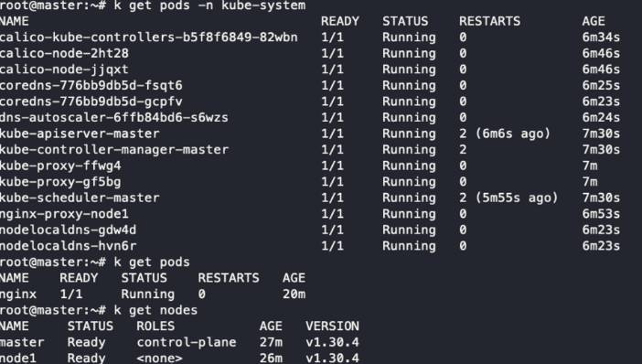Click the VERSION column header in nodes table
The width and height of the screenshot is (642, 364).
click(332, 327)
